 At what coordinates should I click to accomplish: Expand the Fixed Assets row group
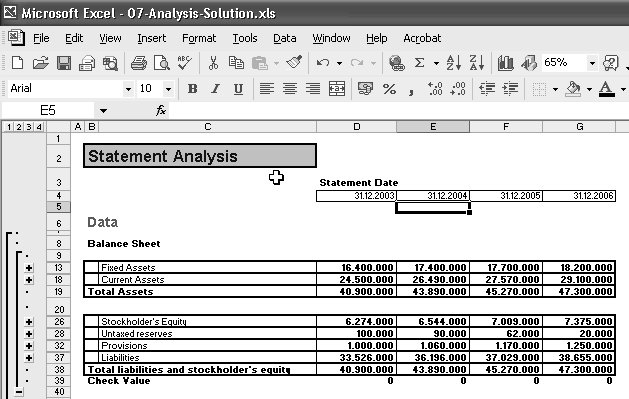[x=29, y=268]
